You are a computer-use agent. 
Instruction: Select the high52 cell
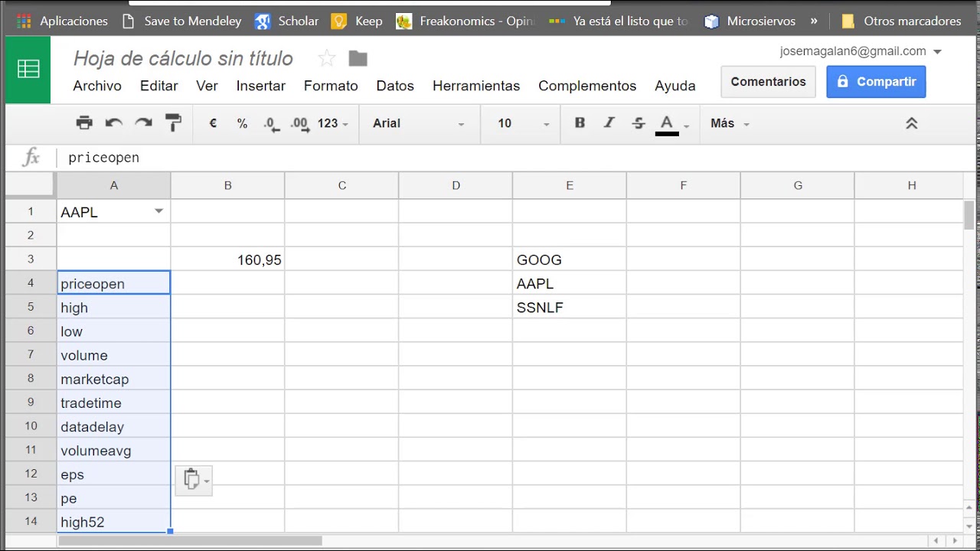tap(113, 522)
